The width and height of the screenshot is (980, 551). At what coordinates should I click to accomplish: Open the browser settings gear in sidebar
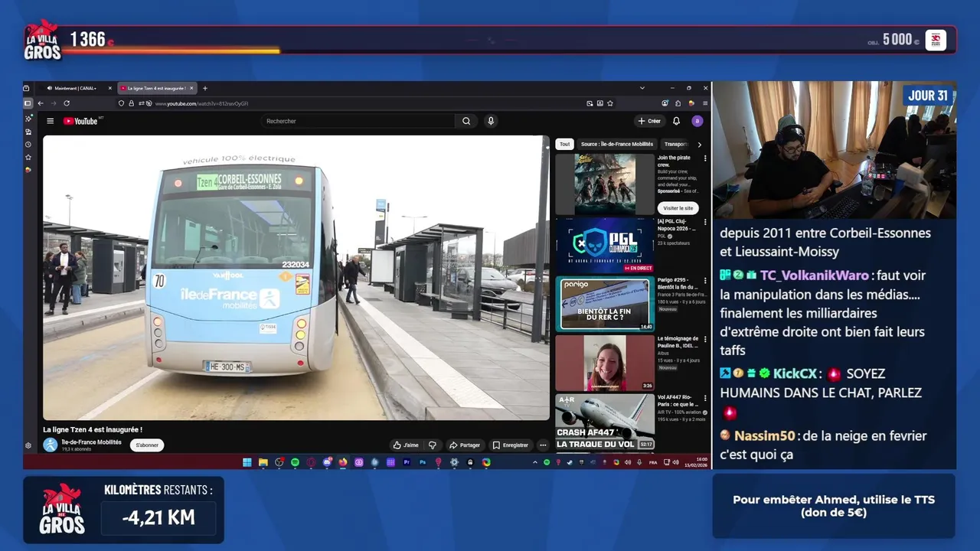(28, 445)
